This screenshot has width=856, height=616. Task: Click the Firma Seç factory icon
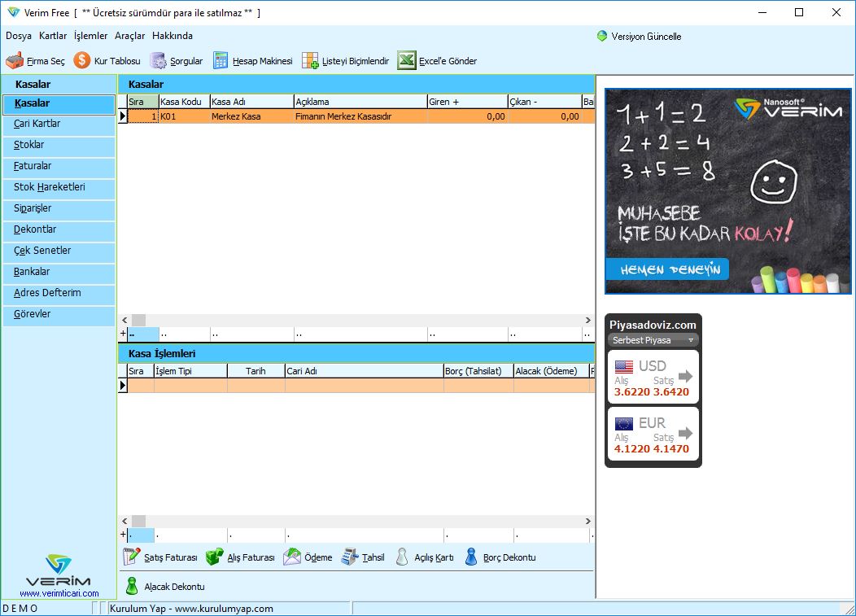[15, 60]
